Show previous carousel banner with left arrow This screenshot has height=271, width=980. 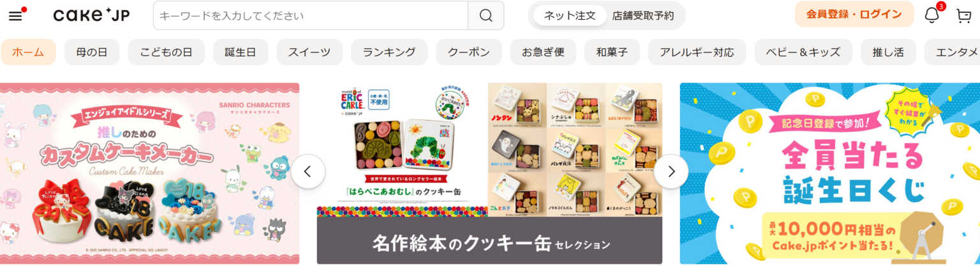[308, 171]
